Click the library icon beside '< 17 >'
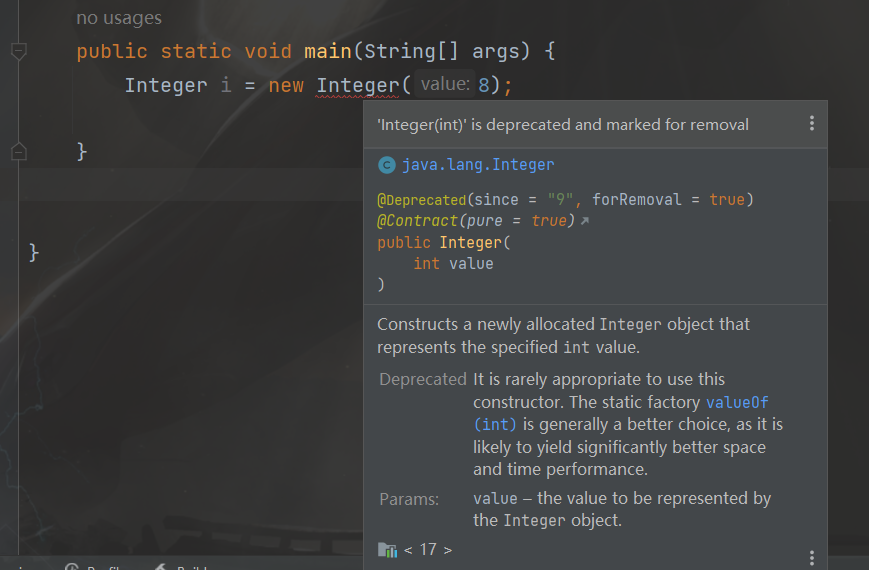Viewport: 869px width, 570px height. pyautogui.click(x=388, y=549)
